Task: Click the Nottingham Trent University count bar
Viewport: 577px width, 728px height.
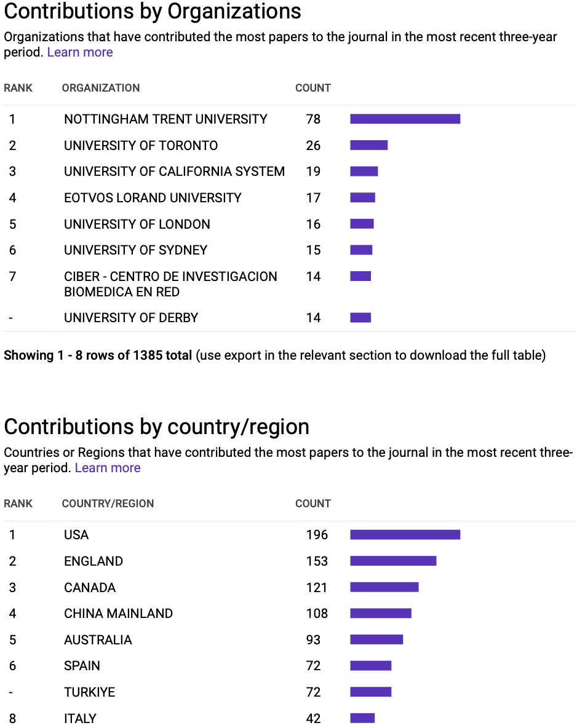Action: click(405, 119)
